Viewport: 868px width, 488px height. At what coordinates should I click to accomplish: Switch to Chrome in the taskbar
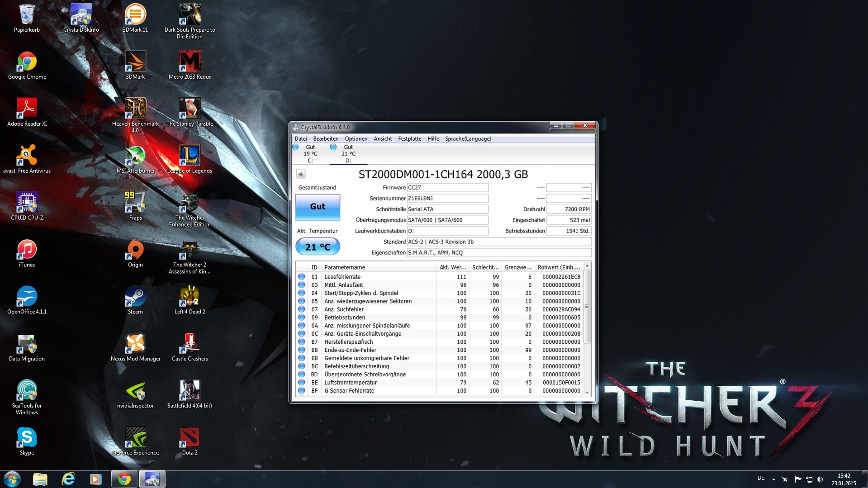(x=124, y=479)
